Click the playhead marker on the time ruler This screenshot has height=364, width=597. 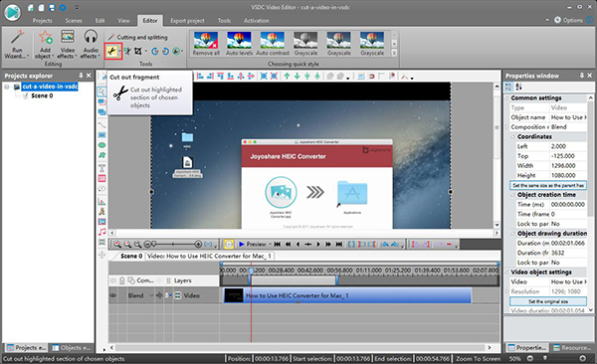point(251,271)
